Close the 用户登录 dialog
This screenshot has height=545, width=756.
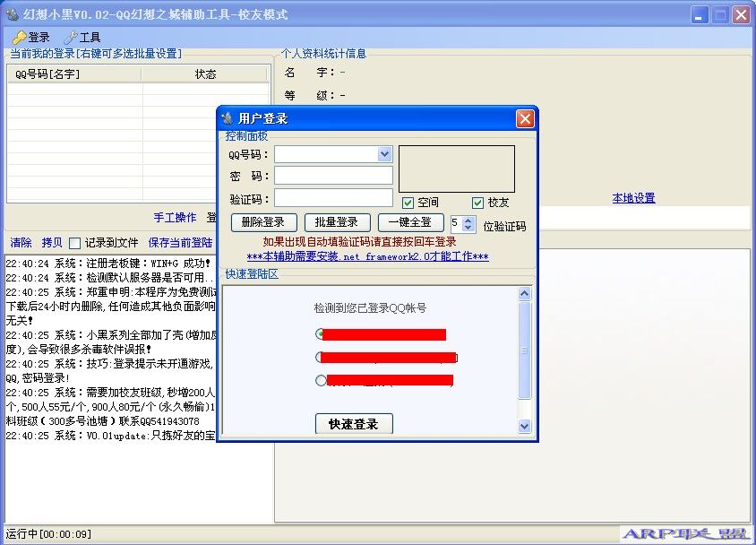pyautogui.click(x=525, y=118)
